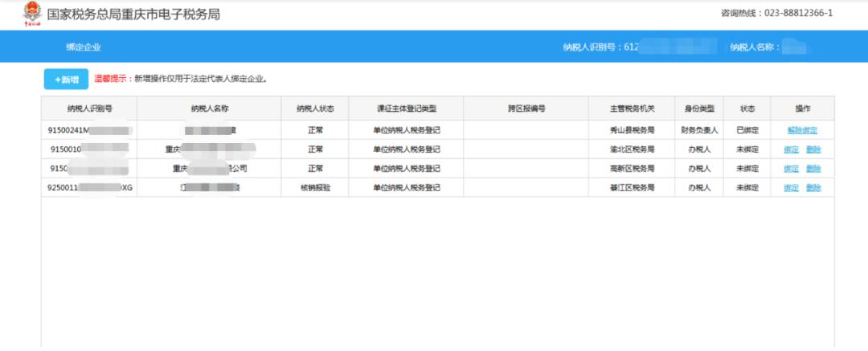Click the 已绑定 status cell

747,131
